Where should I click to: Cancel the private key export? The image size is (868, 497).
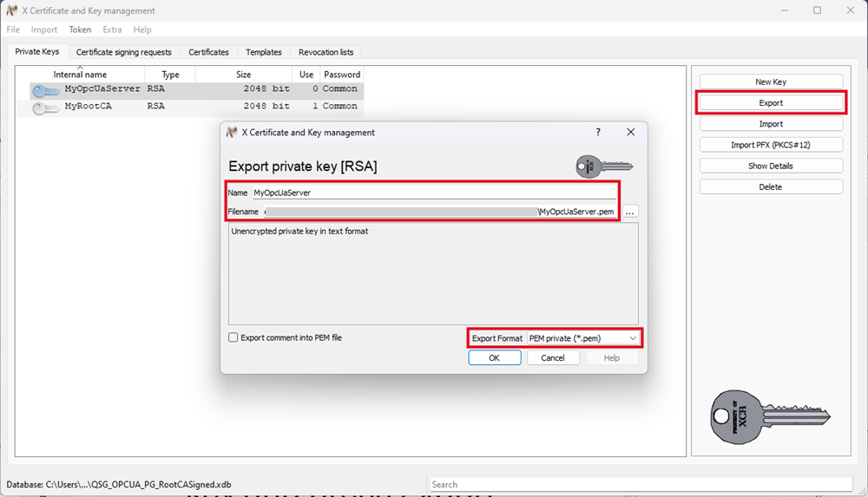pyautogui.click(x=553, y=357)
